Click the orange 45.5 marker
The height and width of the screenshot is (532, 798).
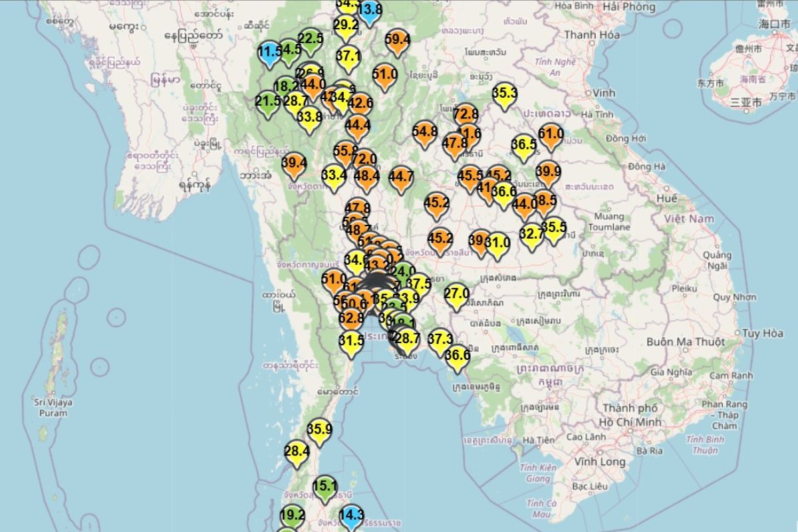[x=470, y=180]
